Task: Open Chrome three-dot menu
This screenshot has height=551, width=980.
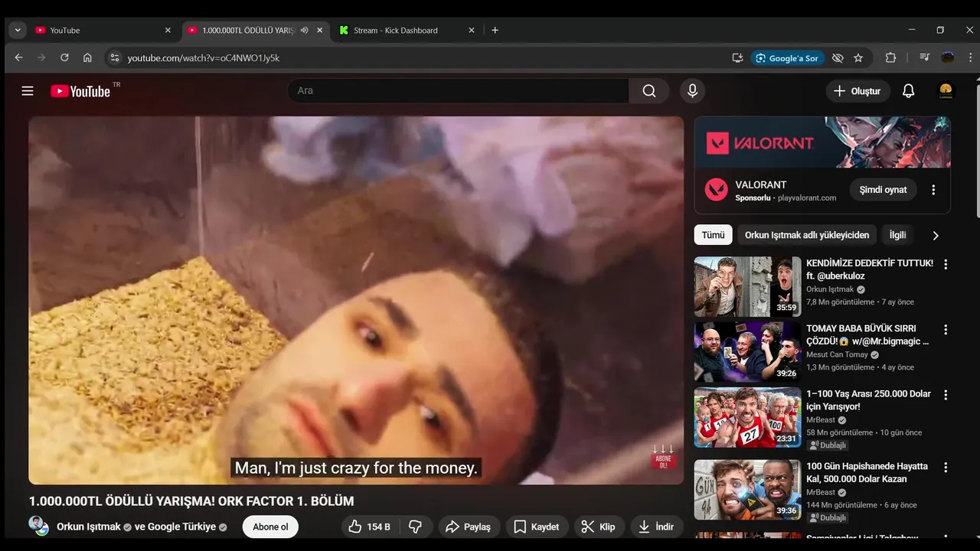Action: (971, 57)
